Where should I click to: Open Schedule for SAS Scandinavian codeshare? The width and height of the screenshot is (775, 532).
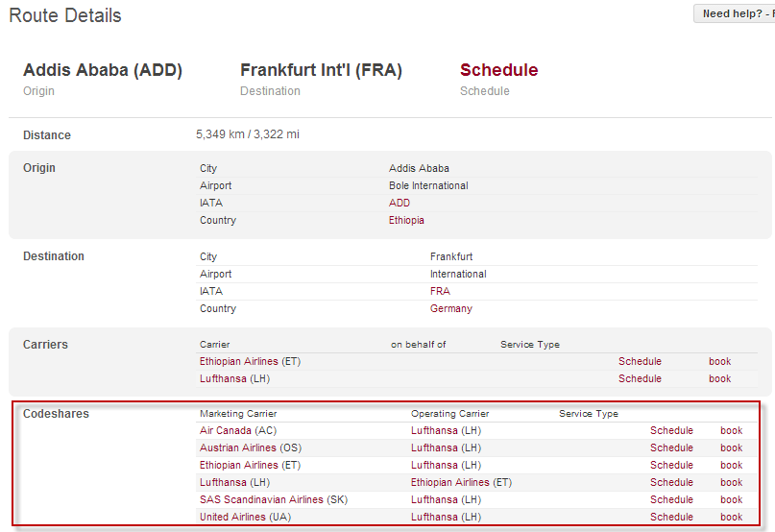(671, 499)
